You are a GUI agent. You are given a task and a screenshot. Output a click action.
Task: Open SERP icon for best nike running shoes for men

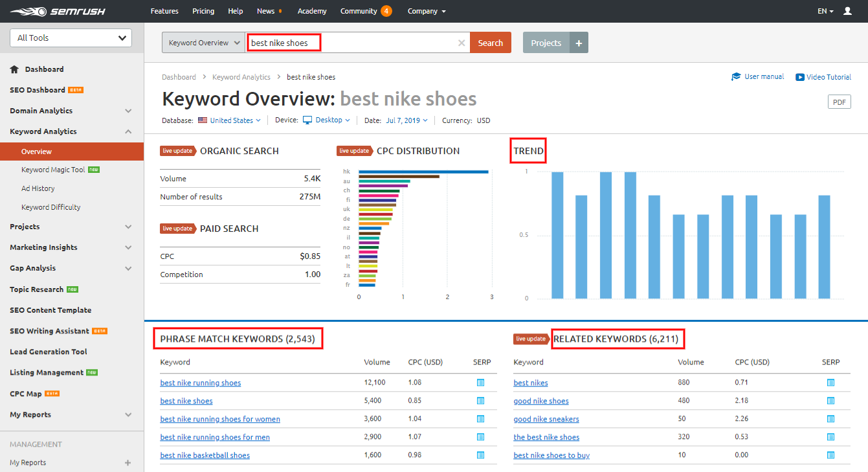pos(480,437)
